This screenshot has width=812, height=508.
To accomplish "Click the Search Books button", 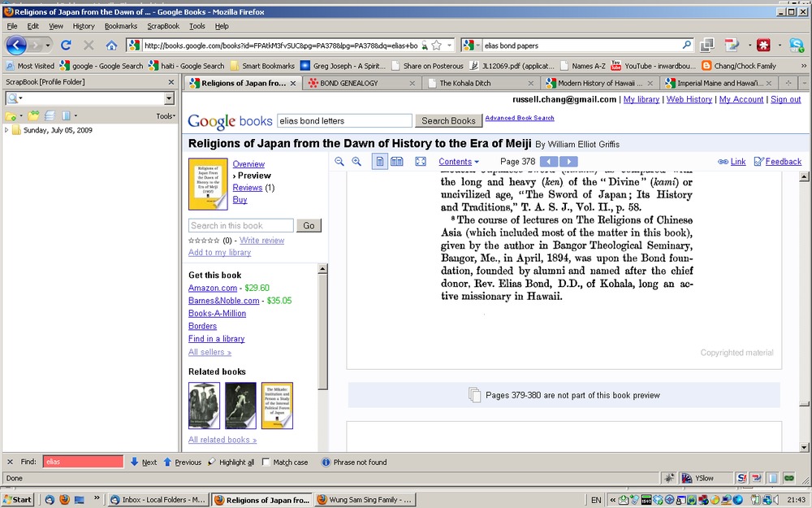I will click(x=448, y=121).
